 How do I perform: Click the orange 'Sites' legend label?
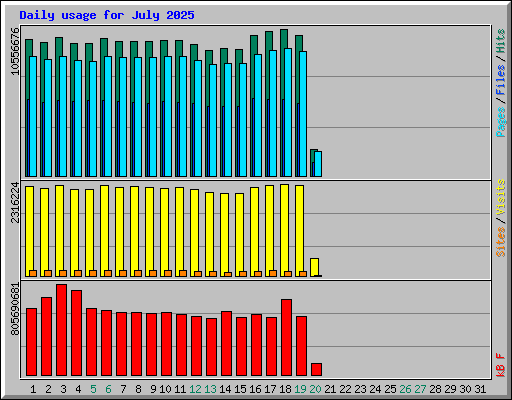coord(501,242)
